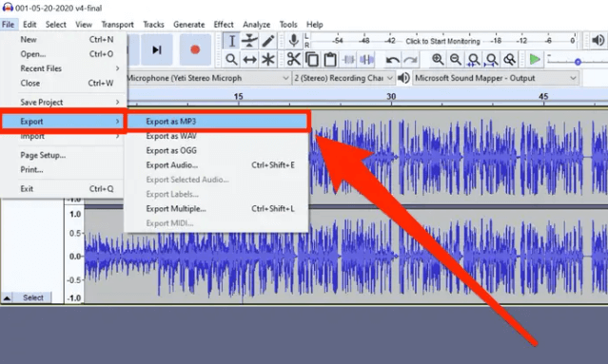
Task: Select Export Multiple... option
Action: tap(217, 208)
